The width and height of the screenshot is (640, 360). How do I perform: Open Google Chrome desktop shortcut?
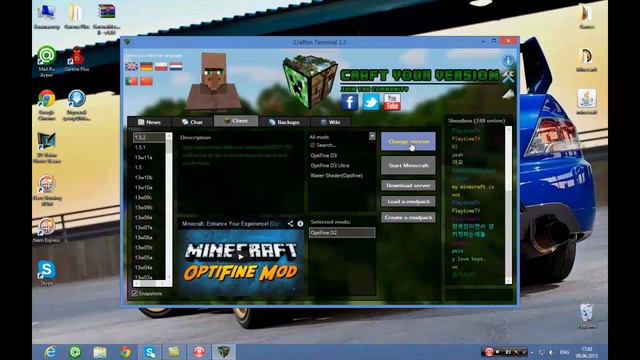click(x=47, y=104)
